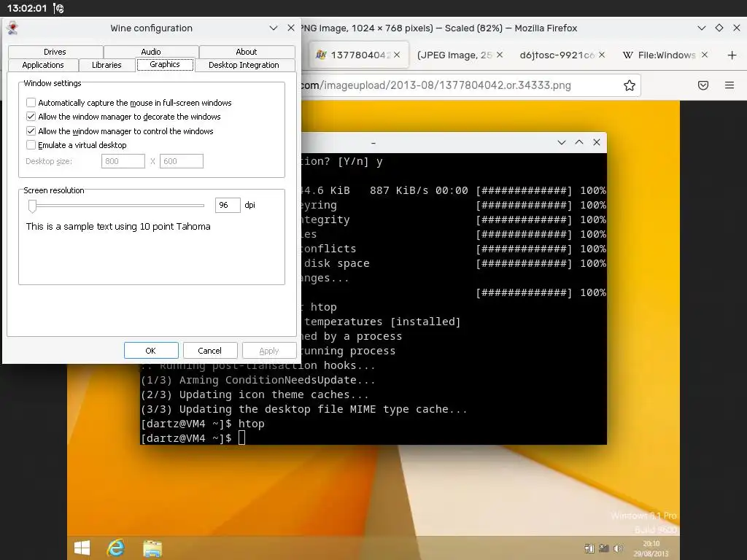The width and height of the screenshot is (747, 560).
Task: Click the volume speaker tray icon
Action: 619,548
